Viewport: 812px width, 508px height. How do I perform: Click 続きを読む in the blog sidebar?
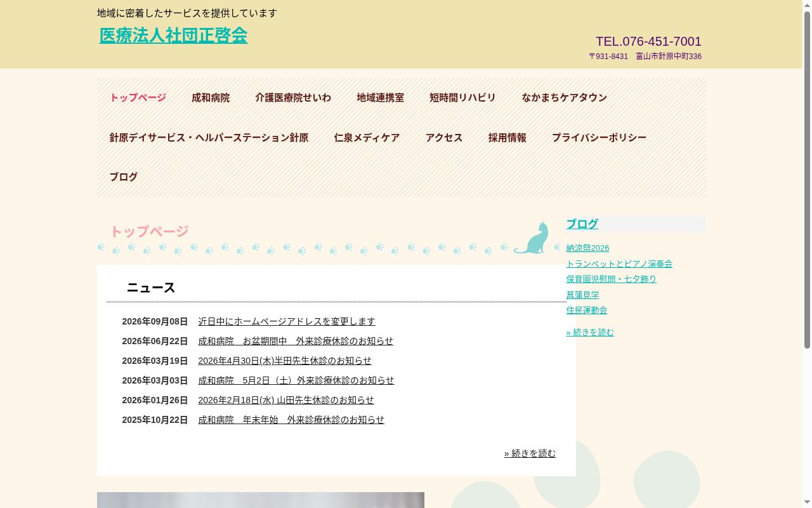pyautogui.click(x=590, y=332)
